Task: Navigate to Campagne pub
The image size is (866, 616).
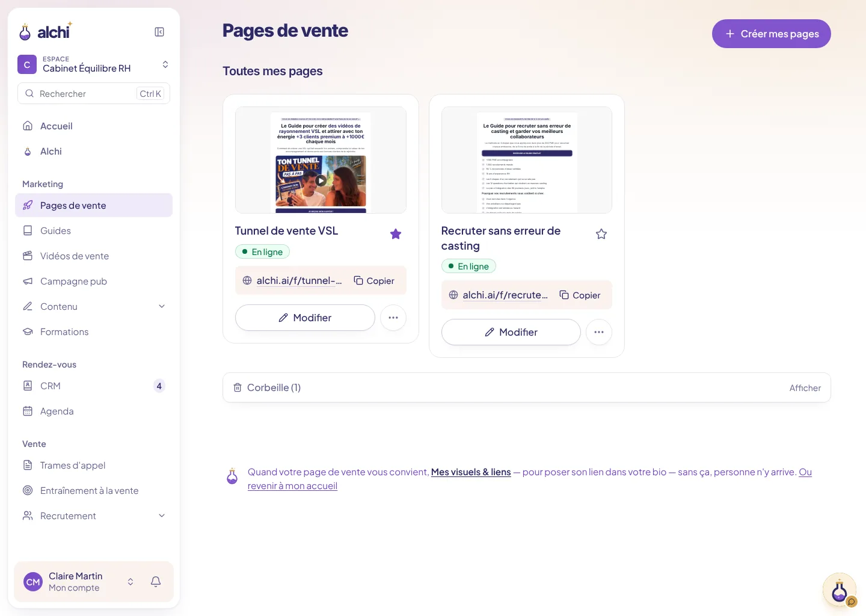Action: [x=94, y=281]
